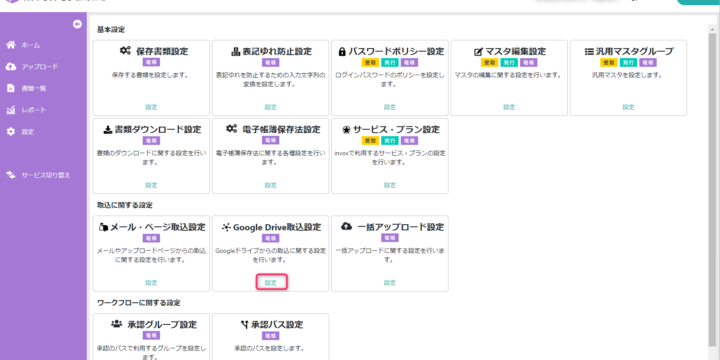The width and height of the screenshot is (720, 360).
Task: Click the 電子帳簿保存法設定 card title
Action: pos(281,129)
